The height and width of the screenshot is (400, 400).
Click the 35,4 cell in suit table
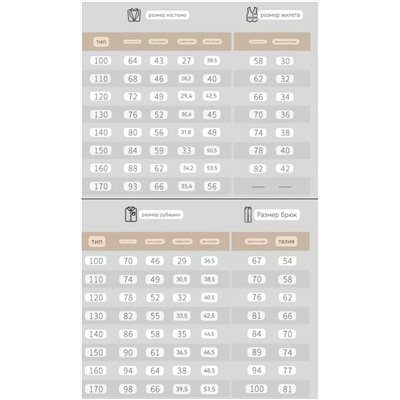coord(187,186)
